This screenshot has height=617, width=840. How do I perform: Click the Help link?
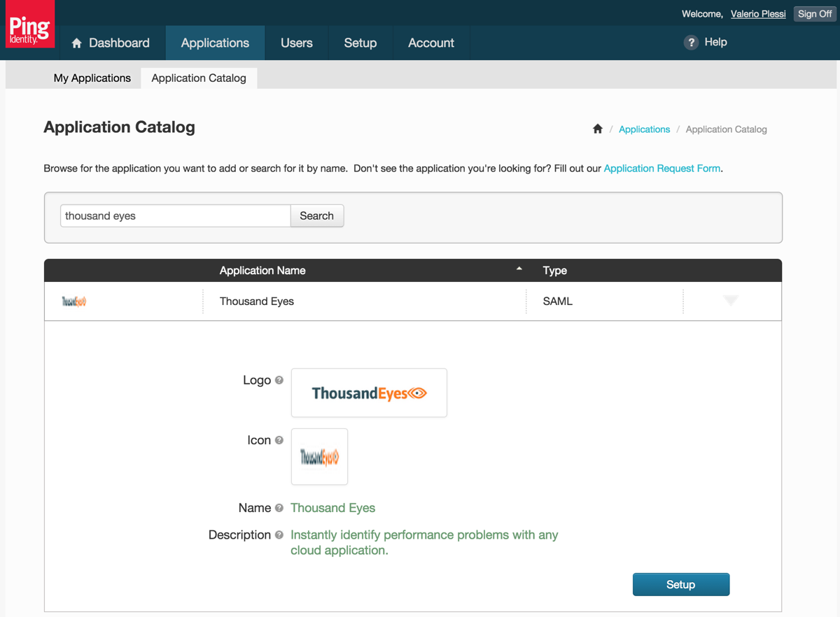click(x=715, y=42)
